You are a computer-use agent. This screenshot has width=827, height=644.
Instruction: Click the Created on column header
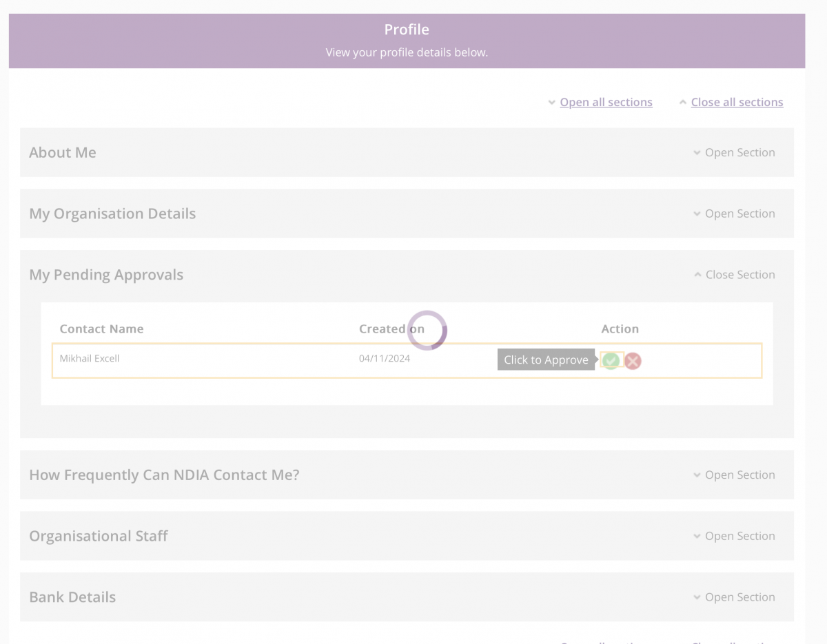click(x=391, y=329)
